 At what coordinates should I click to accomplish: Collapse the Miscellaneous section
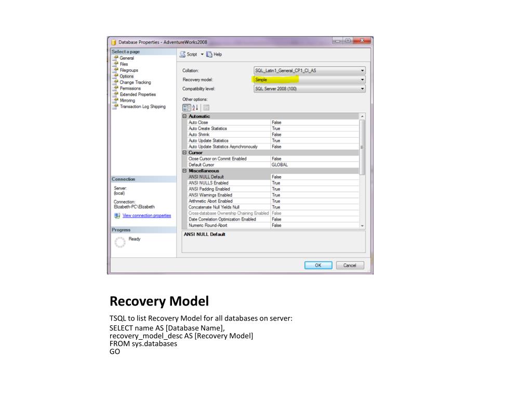tap(184, 170)
